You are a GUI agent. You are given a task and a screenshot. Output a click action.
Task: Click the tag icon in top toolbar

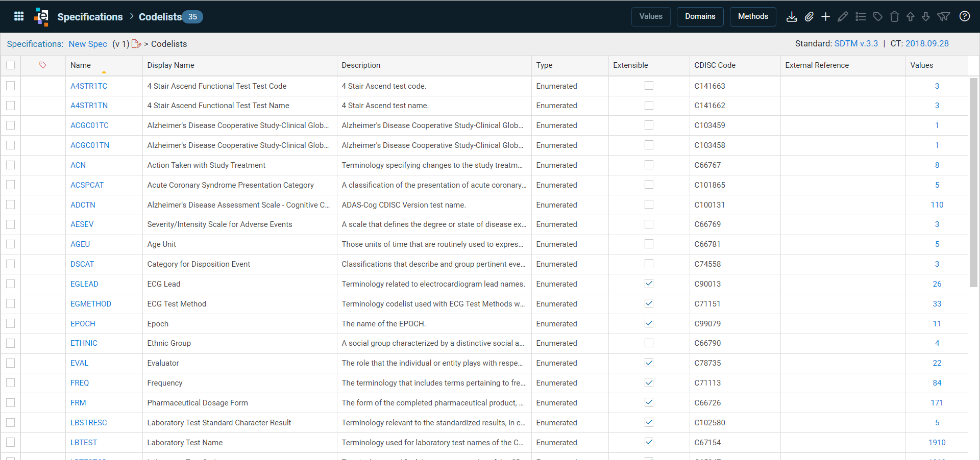(877, 17)
